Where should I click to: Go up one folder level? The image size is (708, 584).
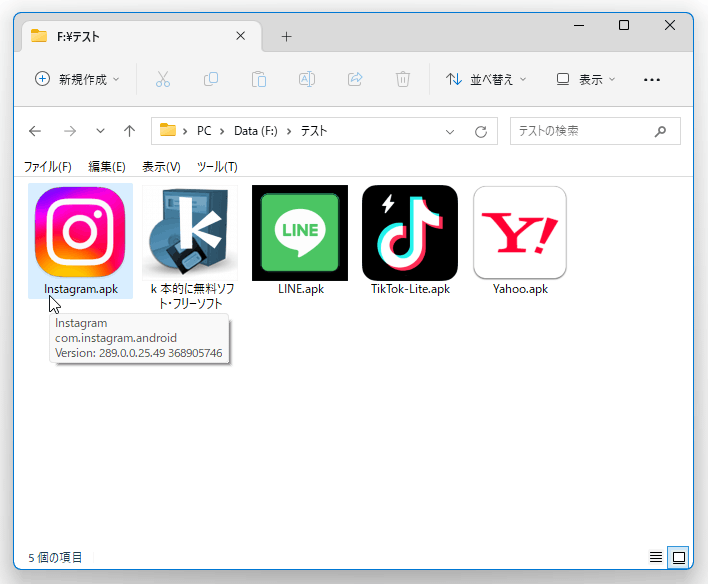coord(130,131)
